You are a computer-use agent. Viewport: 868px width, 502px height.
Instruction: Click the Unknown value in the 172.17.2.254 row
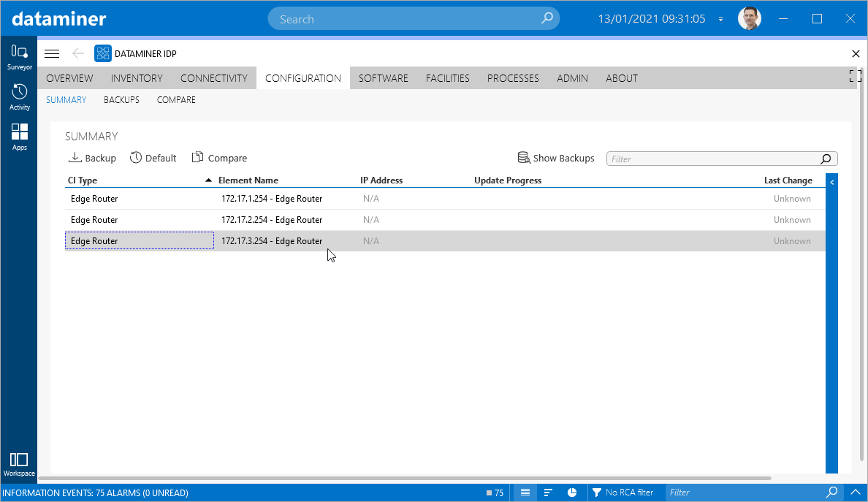(792, 220)
